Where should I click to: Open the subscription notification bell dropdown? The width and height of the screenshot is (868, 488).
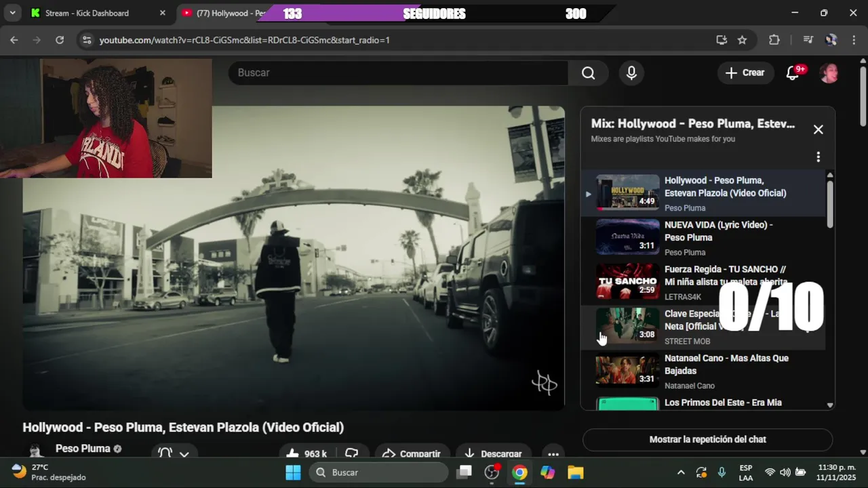click(173, 453)
